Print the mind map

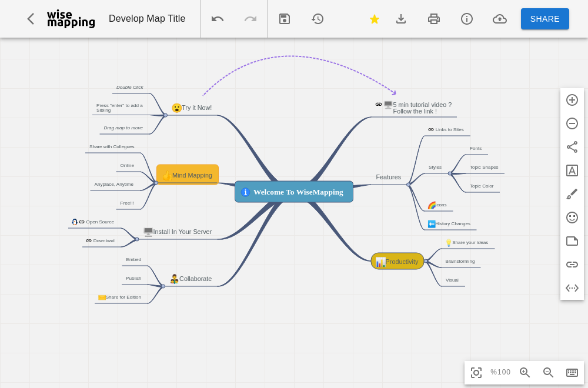point(434,19)
